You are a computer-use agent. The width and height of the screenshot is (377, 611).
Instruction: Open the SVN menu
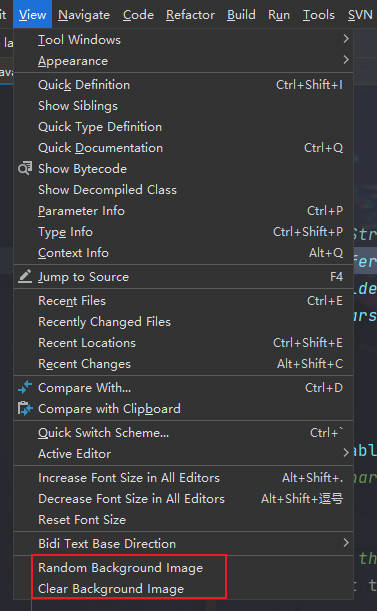(360, 15)
